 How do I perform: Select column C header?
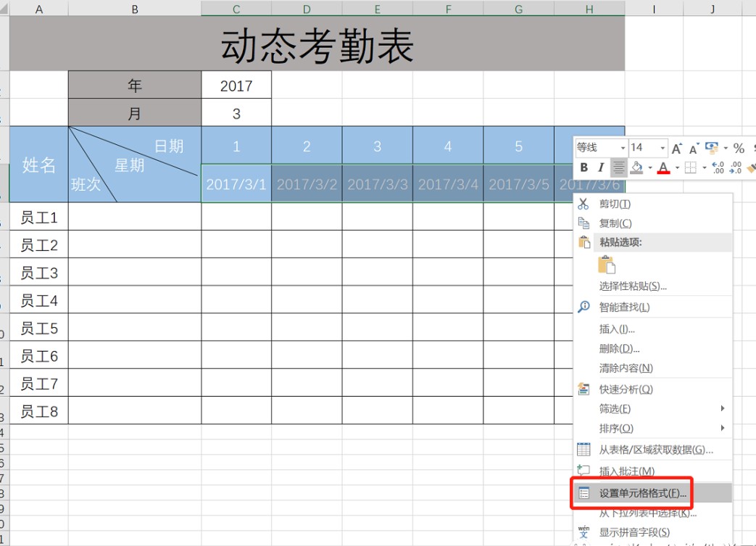(236, 9)
